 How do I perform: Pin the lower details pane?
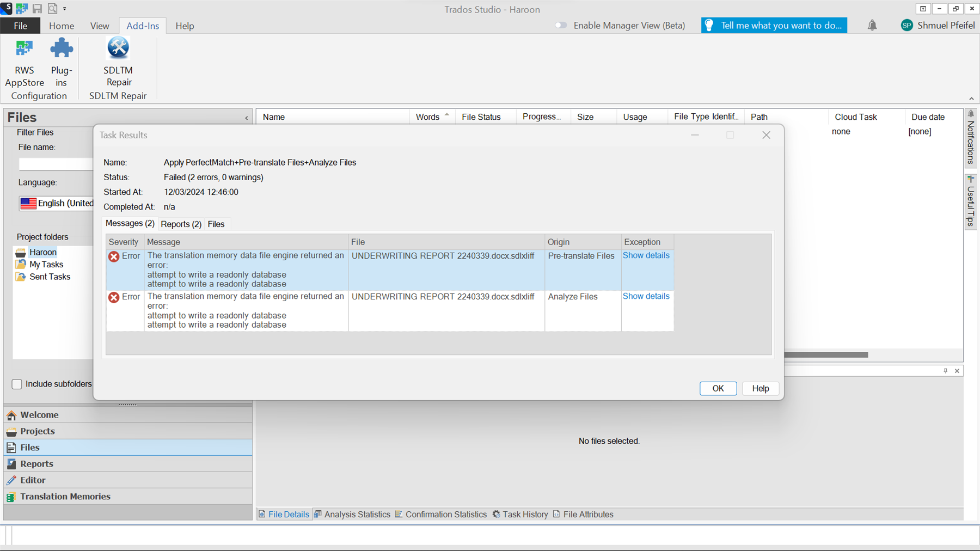(946, 371)
